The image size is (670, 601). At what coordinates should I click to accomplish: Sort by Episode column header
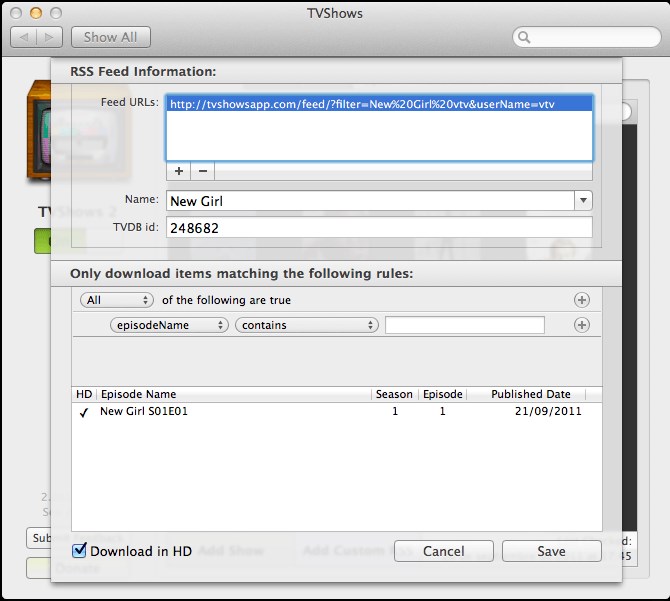tap(442, 394)
